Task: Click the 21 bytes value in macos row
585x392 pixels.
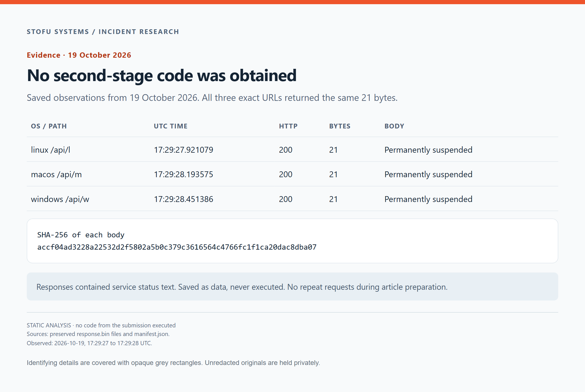Action: (333, 174)
